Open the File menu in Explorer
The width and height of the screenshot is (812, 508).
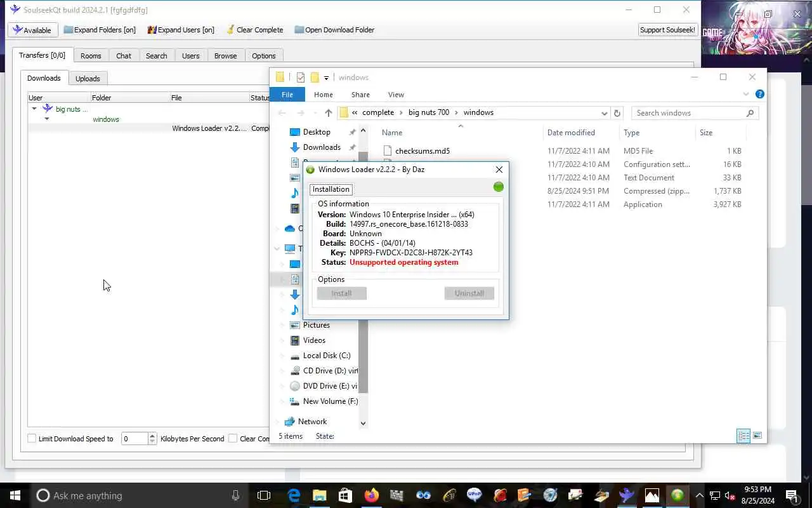[287, 95]
